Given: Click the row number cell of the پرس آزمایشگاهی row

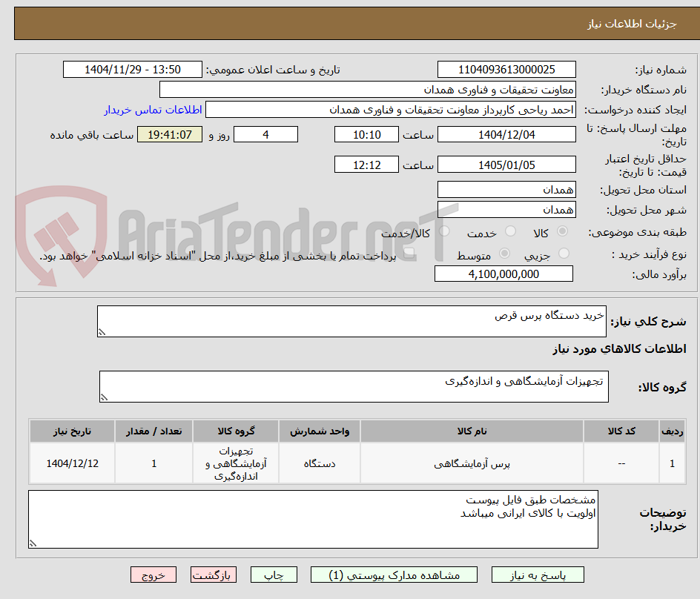Looking at the screenshot, I should click(x=673, y=464).
